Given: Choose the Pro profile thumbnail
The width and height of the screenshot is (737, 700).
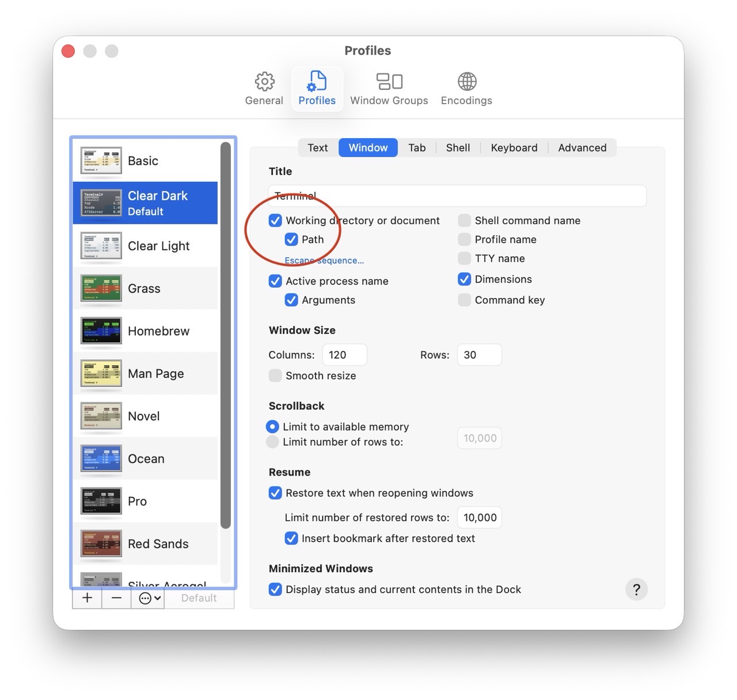Looking at the screenshot, I should tap(101, 501).
